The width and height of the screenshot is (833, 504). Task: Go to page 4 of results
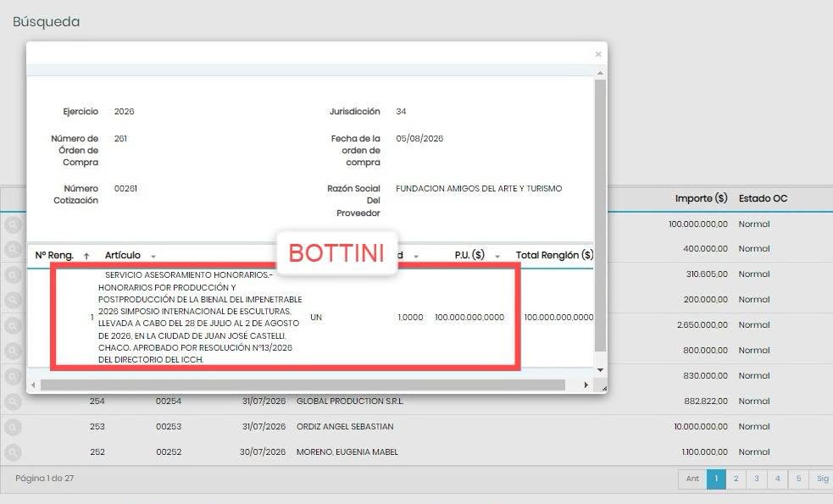[777, 479]
